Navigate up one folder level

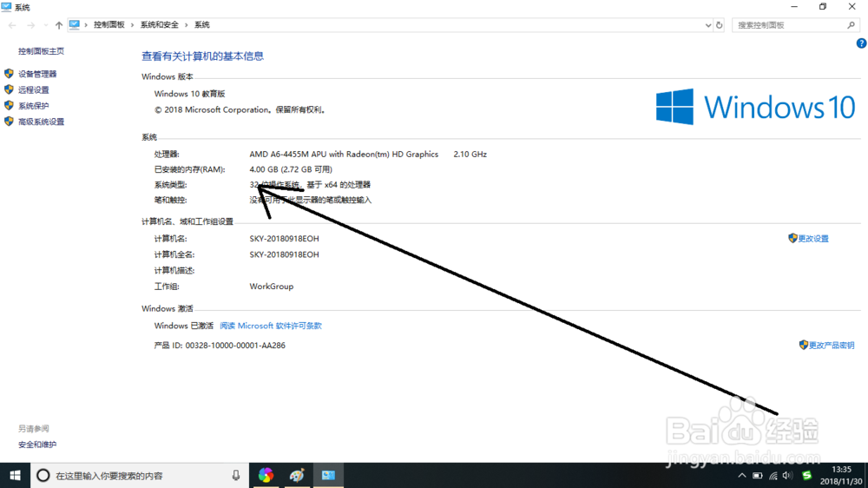[59, 25]
